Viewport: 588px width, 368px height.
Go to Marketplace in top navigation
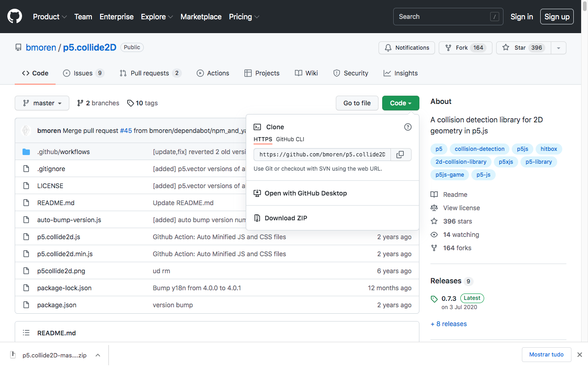[201, 17]
